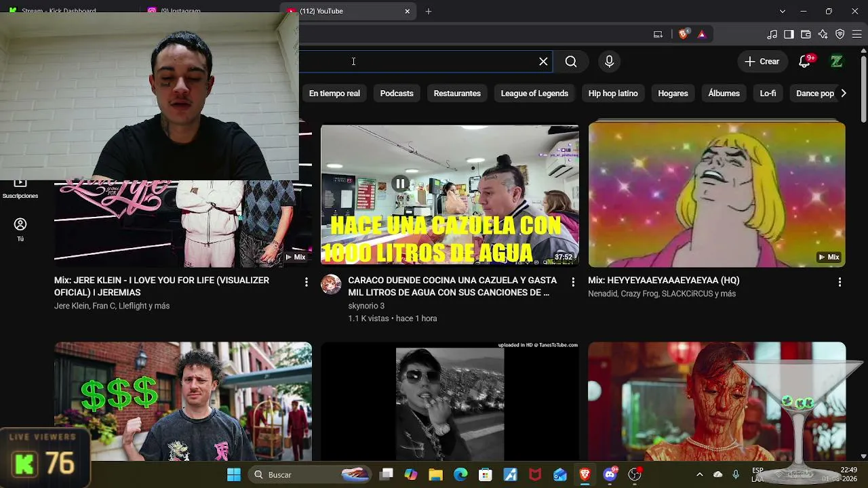Pause the cazuela video preview
The image size is (868, 488).
pos(401,184)
